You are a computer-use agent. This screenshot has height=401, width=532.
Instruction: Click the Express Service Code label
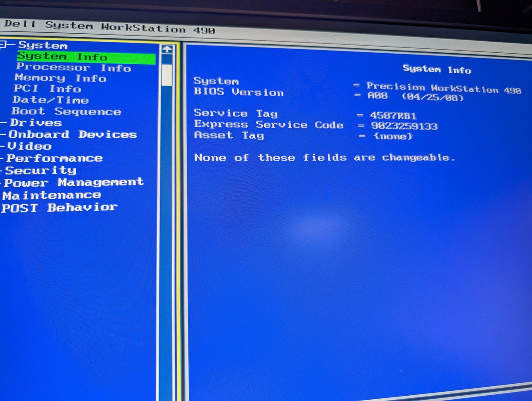coord(269,124)
